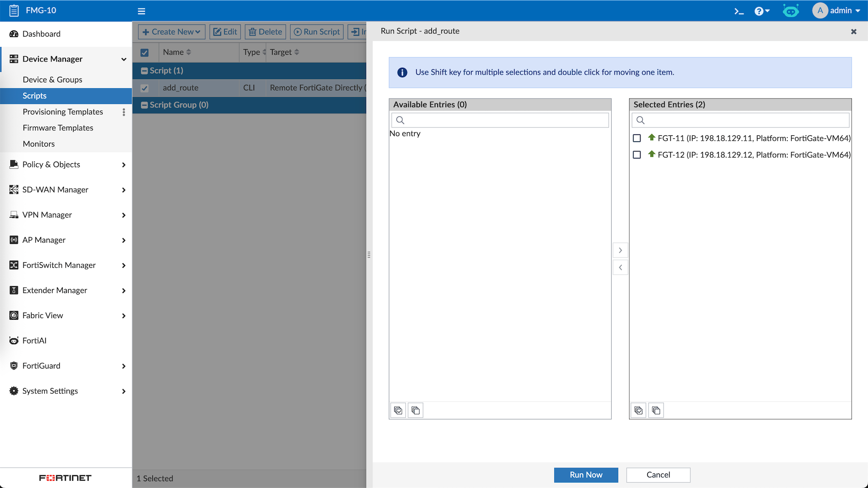Expand the Policy & Objects menu
This screenshot has width=868, height=488.
click(66, 165)
